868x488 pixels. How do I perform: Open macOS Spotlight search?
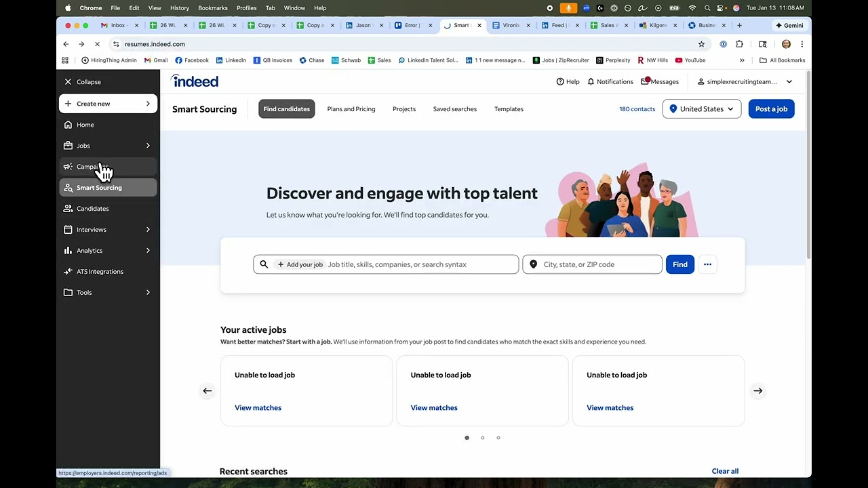click(707, 8)
